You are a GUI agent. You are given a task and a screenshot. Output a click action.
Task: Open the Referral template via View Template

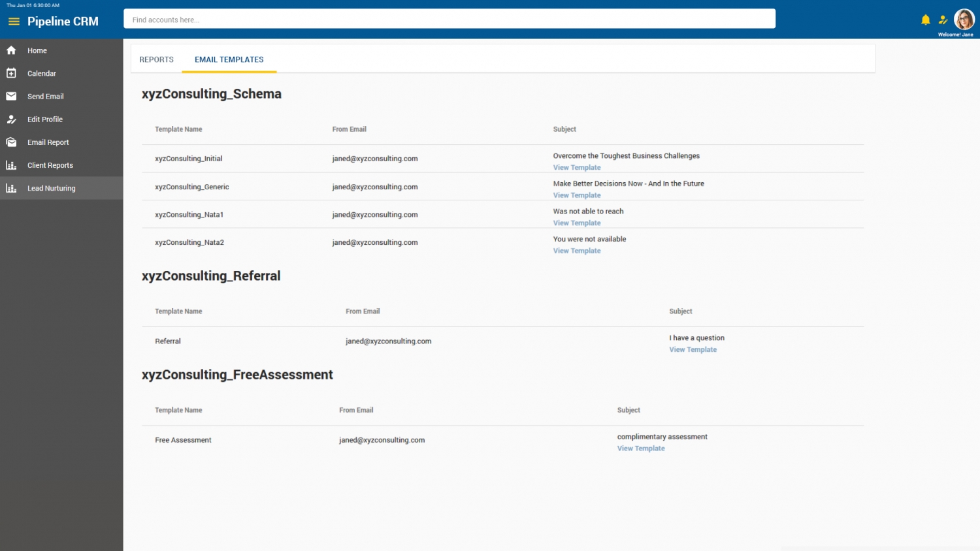693,349
